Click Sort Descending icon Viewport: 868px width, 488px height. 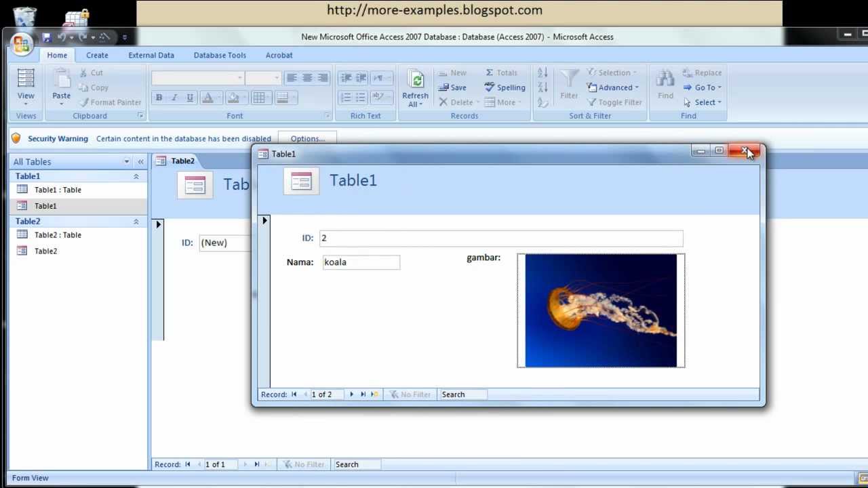pos(542,87)
